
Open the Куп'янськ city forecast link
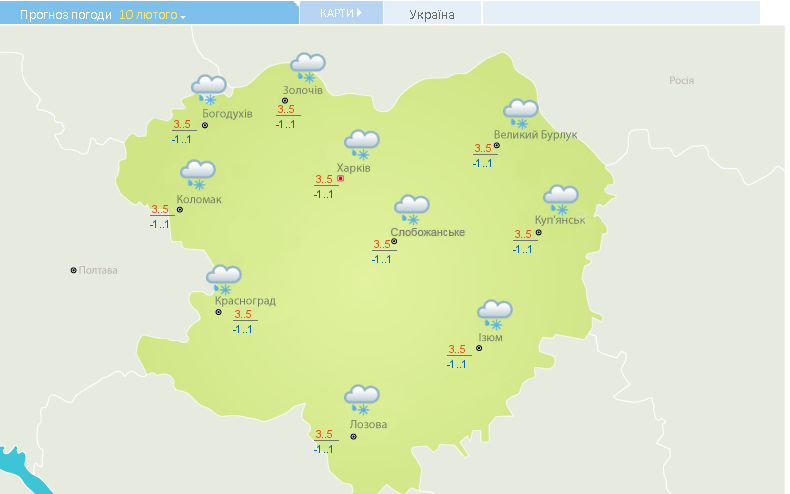560,220
